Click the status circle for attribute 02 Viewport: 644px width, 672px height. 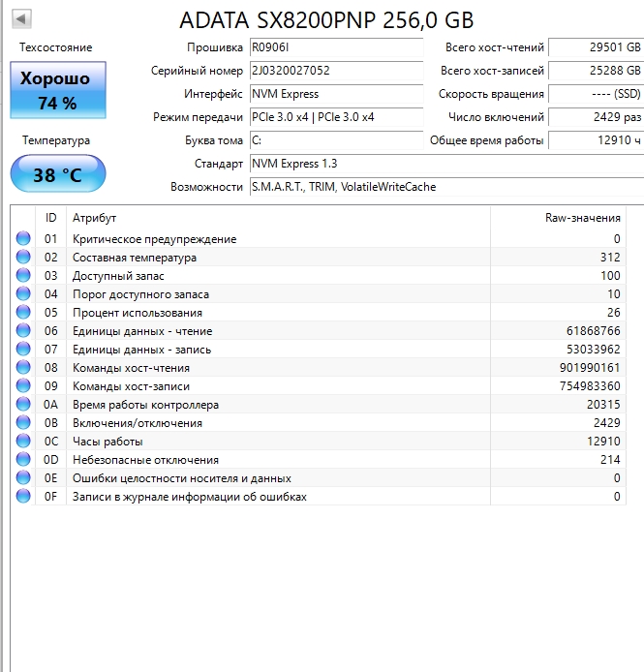pyautogui.click(x=23, y=257)
